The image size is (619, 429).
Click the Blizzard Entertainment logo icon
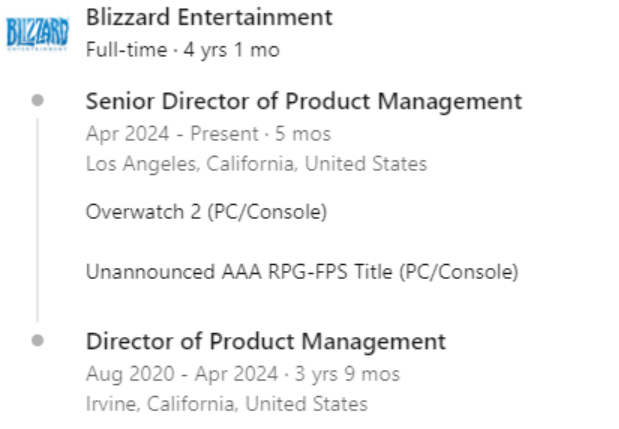click(x=37, y=34)
